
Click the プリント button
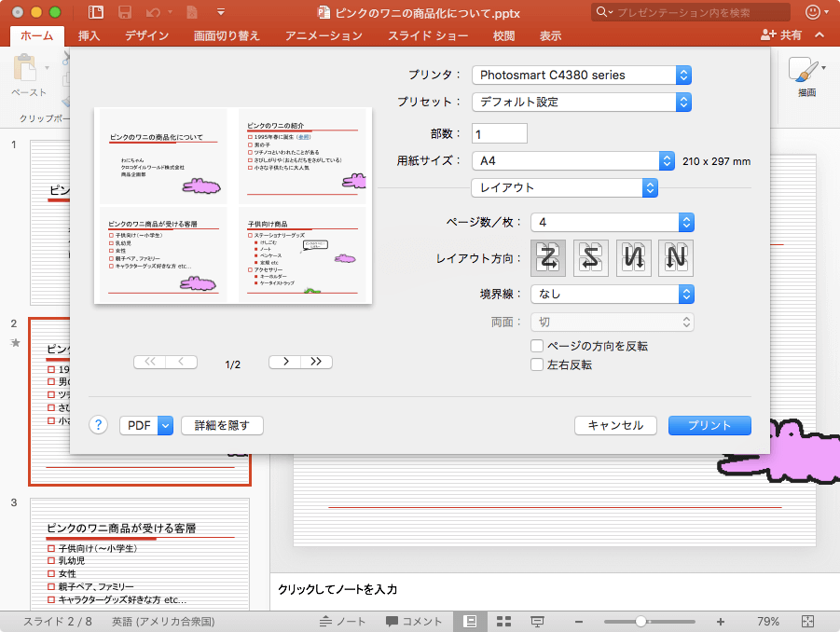(x=709, y=425)
